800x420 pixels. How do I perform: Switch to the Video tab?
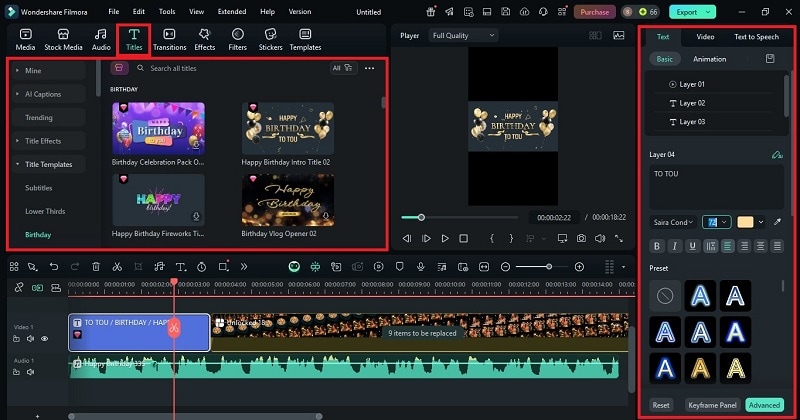pos(705,37)
